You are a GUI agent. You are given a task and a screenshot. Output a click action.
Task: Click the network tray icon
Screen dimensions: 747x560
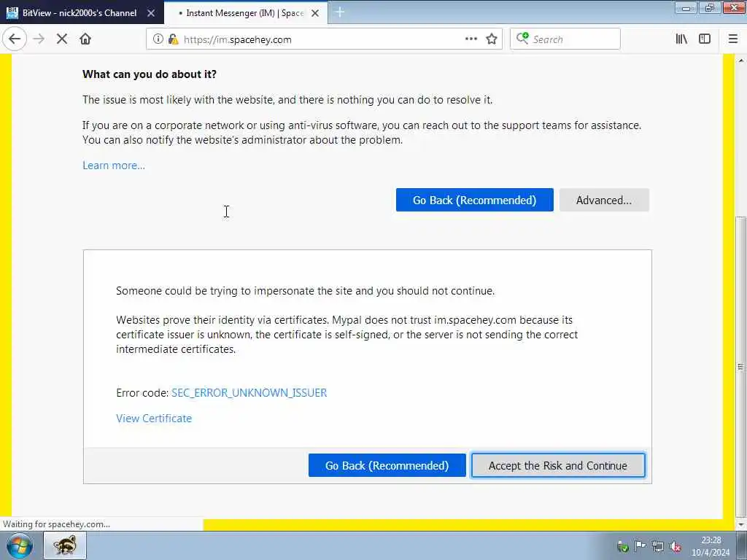point(658,546)
